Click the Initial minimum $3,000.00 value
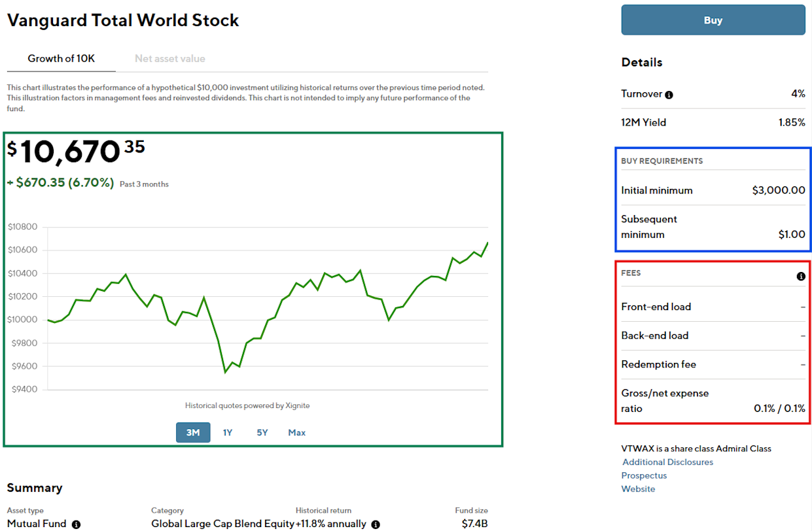This screenshot has height=531, width=812. (x=780, y=190)
